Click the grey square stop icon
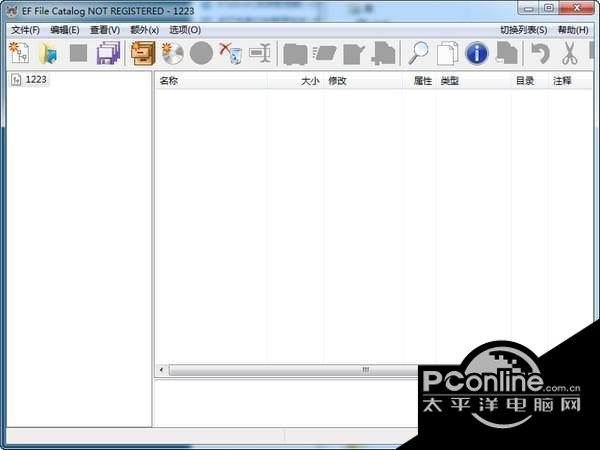The image size is (600, 450). (78, 53)
